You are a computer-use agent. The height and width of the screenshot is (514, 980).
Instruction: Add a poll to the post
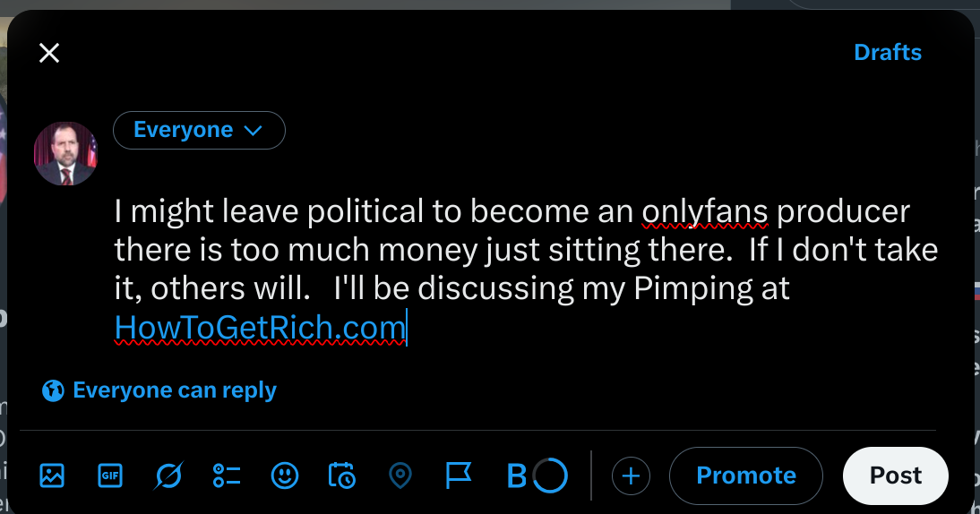tap(227, 475)
